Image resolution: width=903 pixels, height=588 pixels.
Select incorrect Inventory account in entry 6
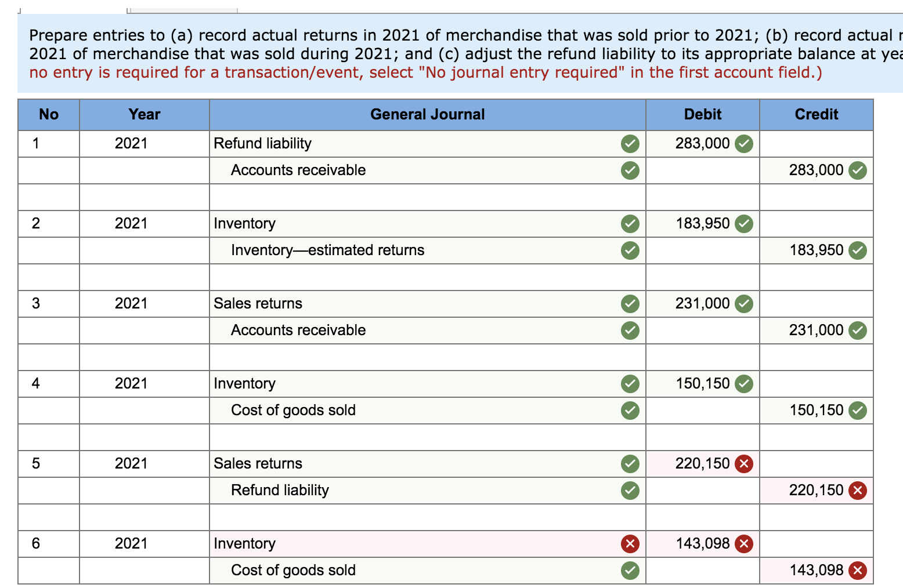coord(427,543)
